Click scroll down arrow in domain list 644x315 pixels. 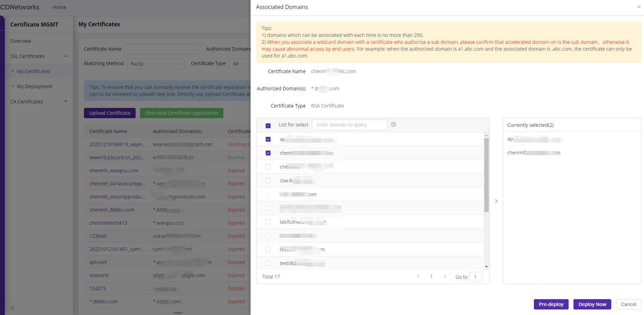(486, 266)
